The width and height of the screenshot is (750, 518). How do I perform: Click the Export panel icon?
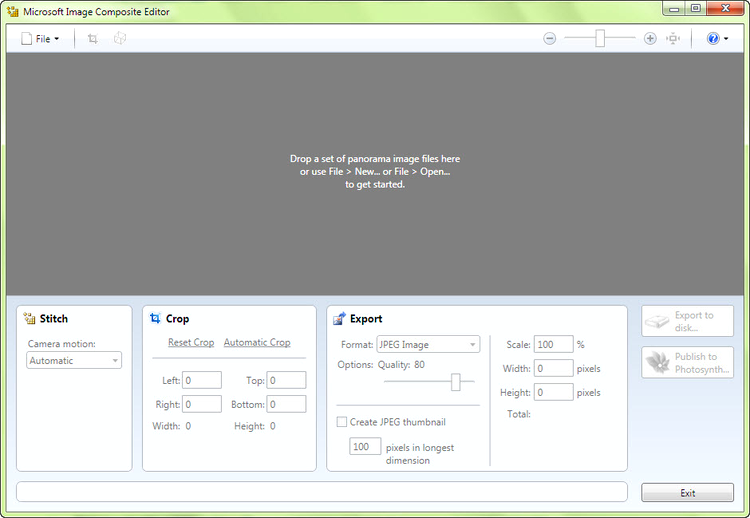tap(339, 318)
